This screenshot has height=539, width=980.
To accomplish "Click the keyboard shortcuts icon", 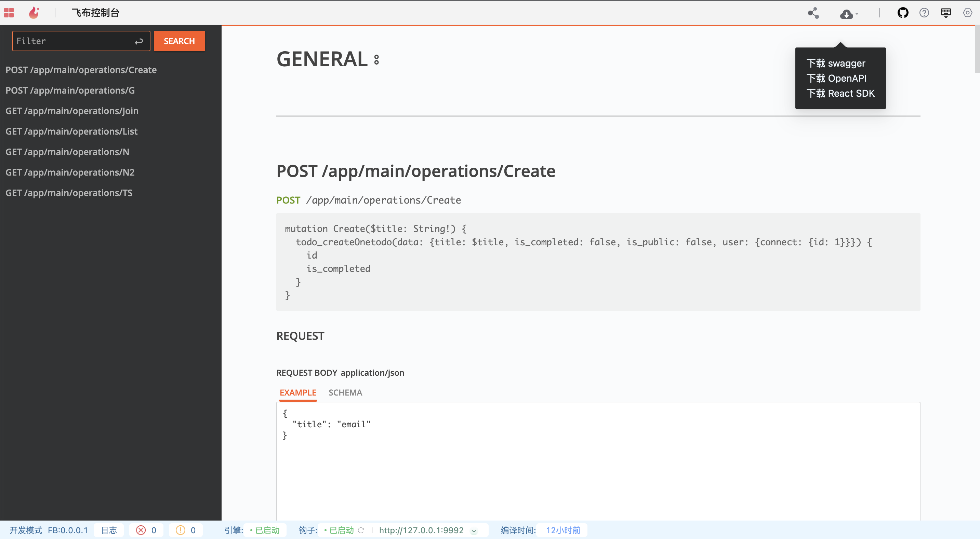I will (x=946, y=13).
